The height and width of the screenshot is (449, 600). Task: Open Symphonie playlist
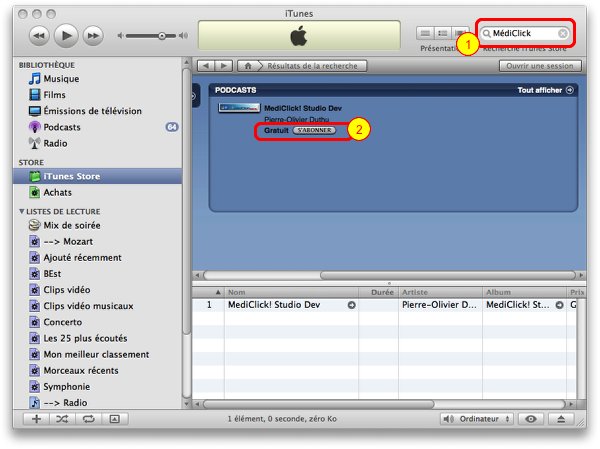(67, 387)
